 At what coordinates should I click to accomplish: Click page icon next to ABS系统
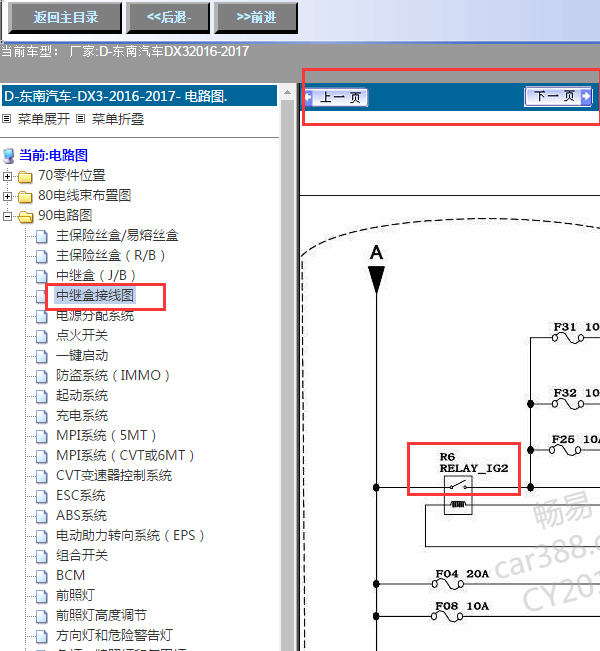click(x=42, y=516)
